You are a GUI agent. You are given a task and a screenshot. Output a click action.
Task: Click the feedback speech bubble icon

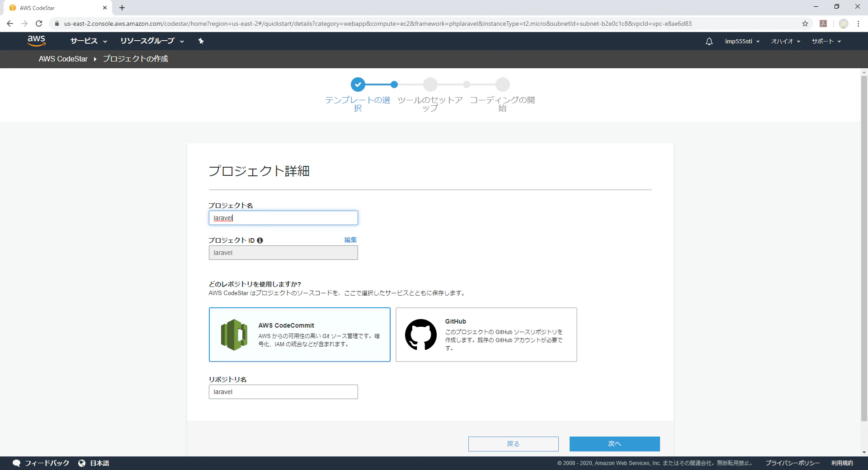click(x=17, y=463)
